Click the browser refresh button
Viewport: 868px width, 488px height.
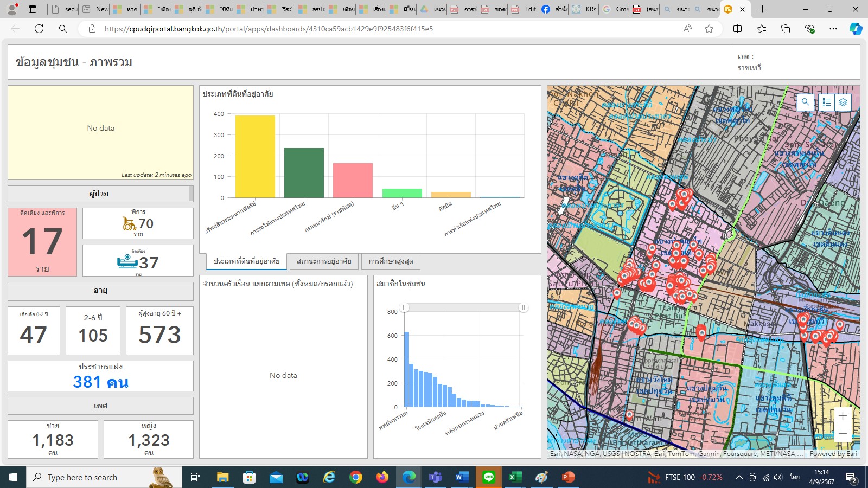click(39, 29)
